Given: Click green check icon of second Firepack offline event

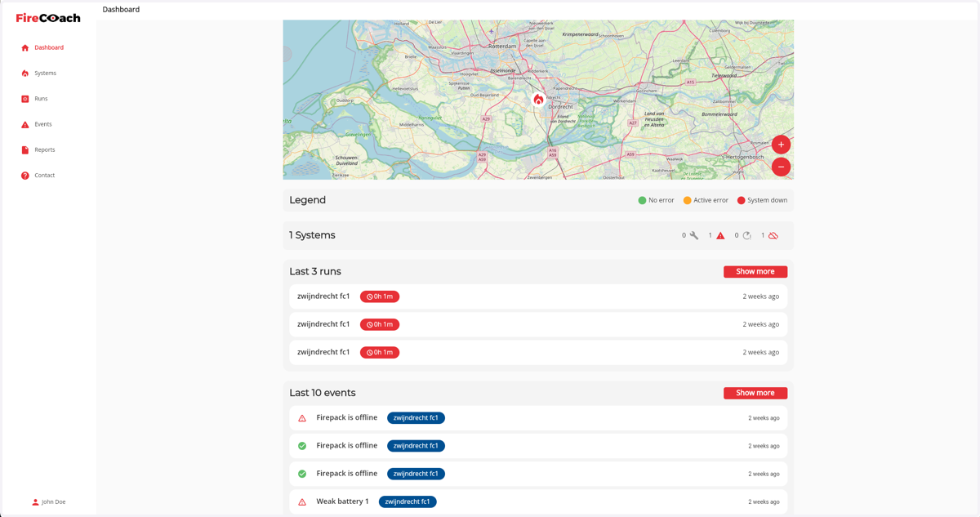Looking at the screenshot, I should [302, 446].
